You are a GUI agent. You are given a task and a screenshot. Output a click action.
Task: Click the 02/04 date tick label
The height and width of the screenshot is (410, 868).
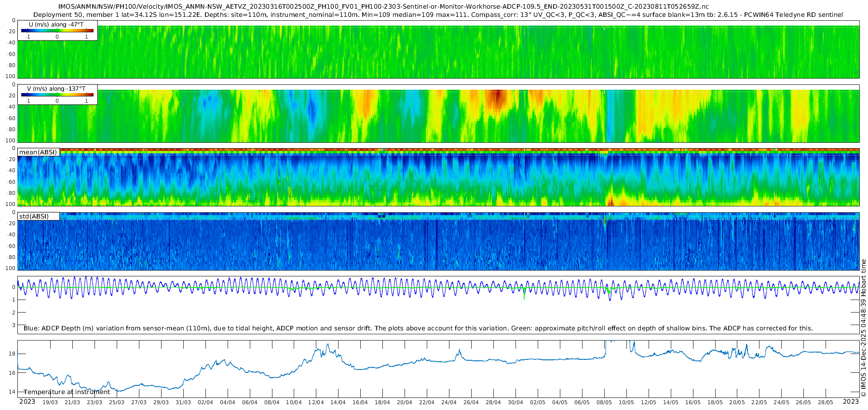[205, 402]
